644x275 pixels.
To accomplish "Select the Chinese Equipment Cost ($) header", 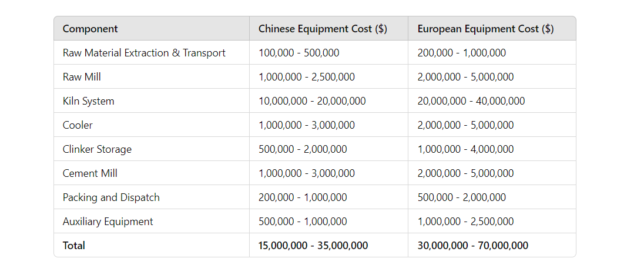I will [x=323, y=29].
